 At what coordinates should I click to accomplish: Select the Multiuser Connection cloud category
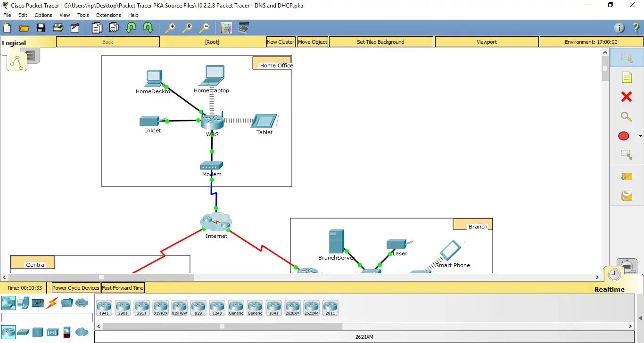pyautogui.click(x=82, y=302)
